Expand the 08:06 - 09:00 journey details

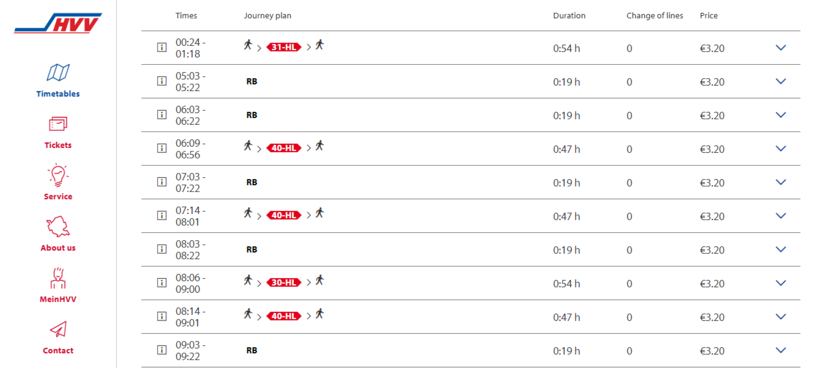(x=781, y=283)
